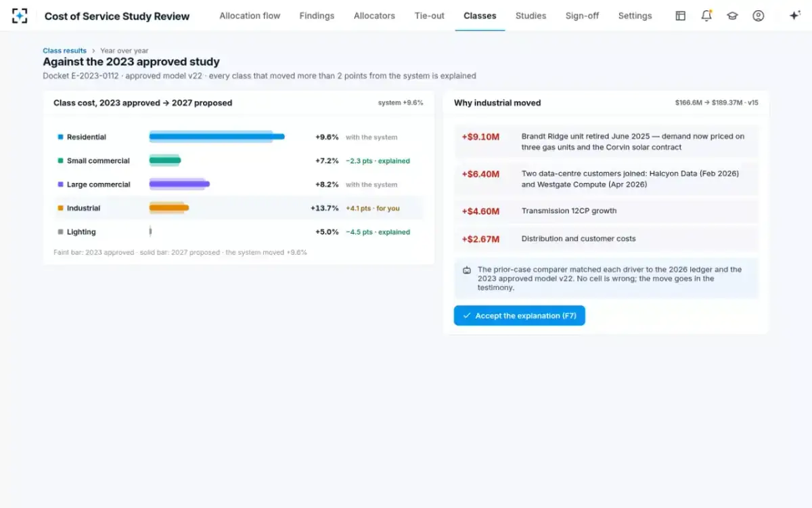Image resolution: width=812 pixels, height=508 pixels.
Task: Click the +13.7% Industrial value
Action: [324, 208]
